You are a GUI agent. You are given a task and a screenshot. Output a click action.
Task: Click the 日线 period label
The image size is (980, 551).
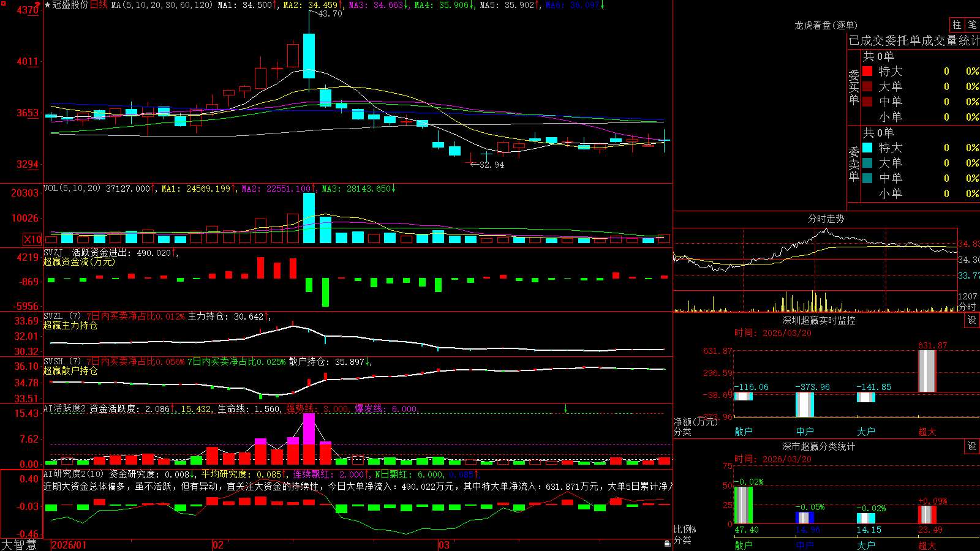click(x=99, y=5)
